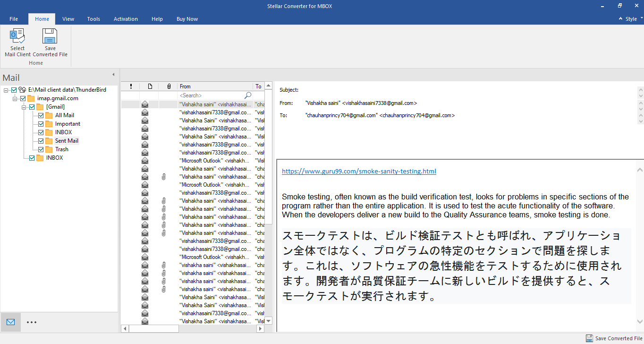
Task: Click the Select Mail Client ribbon icon
Action: [x=17, y=37]
